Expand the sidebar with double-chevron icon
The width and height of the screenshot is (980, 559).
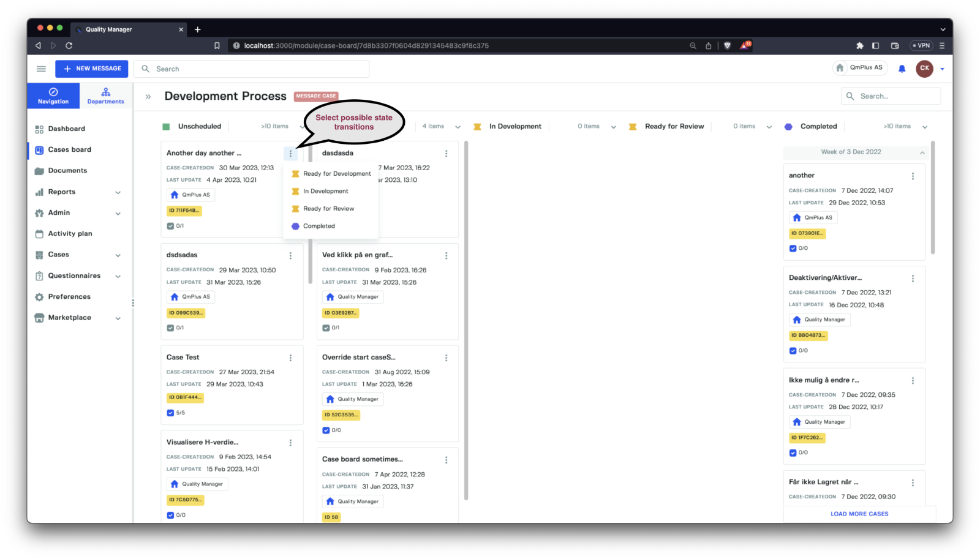[x=148, y=97]
